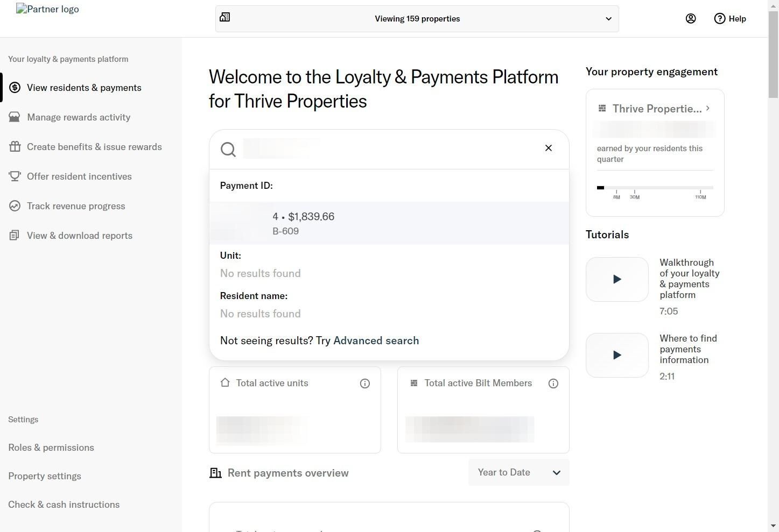Image resolution: width=779 pixels, height=532 pixels.
Task: Open Track revenue progress page
Action: (76, 206)
